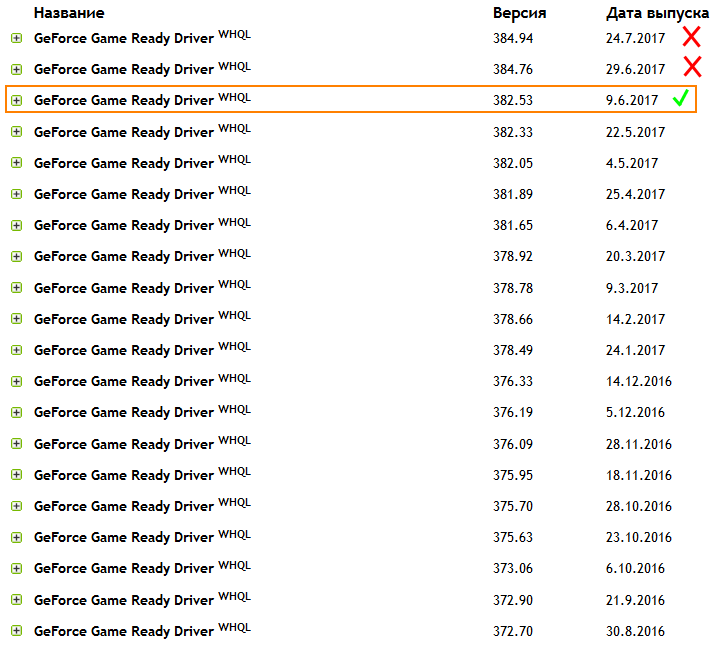This screenshot has width=723, height=648.
Task: Click the Версия column header
Action: click(520, 13)
